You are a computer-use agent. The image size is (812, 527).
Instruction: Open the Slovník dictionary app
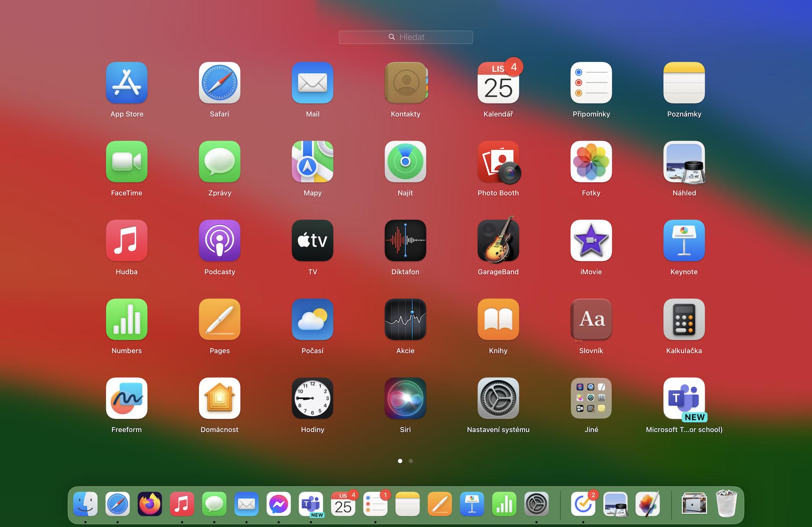[591, 319]
